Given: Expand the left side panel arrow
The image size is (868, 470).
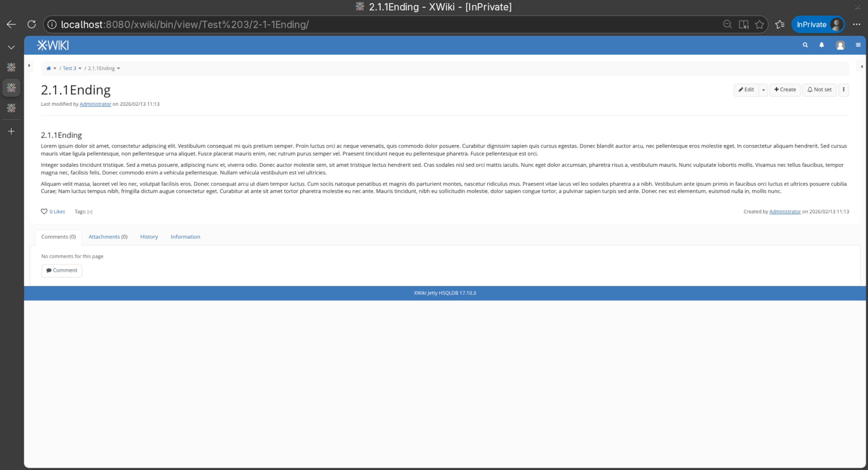Looking at the screenshot, I should pos(29,66).
